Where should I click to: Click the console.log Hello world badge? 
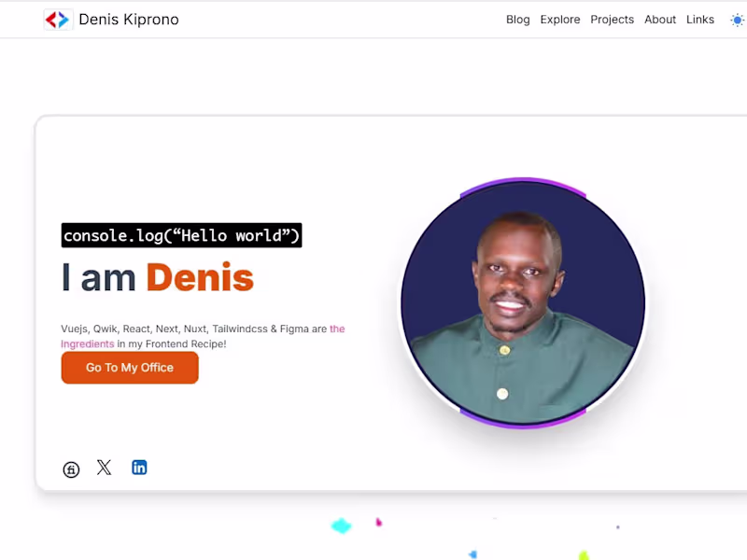pos(181,235)
